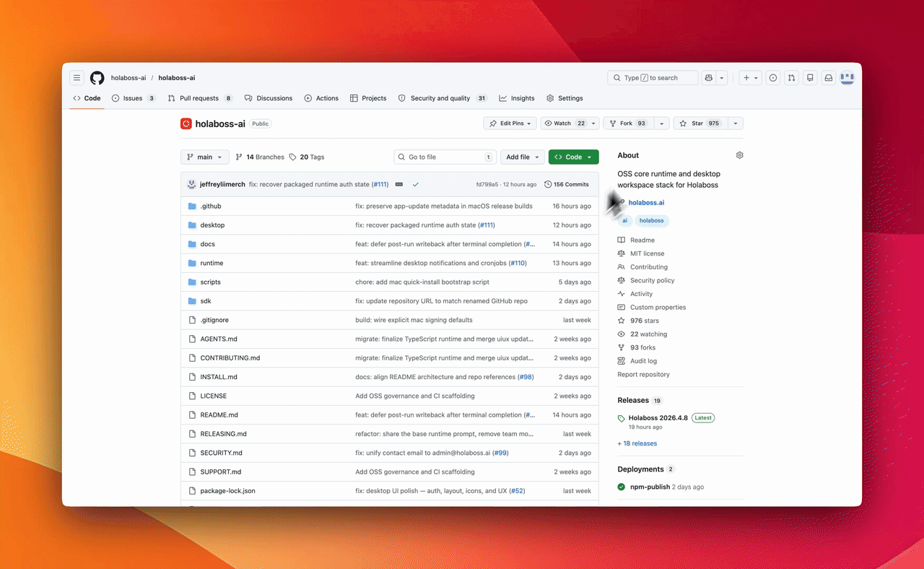
Task: Switch to the Insights tab
Action: [x=517, y=98]
